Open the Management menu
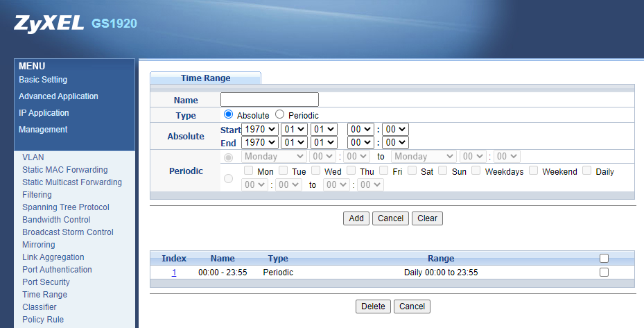 coord(43,130)
